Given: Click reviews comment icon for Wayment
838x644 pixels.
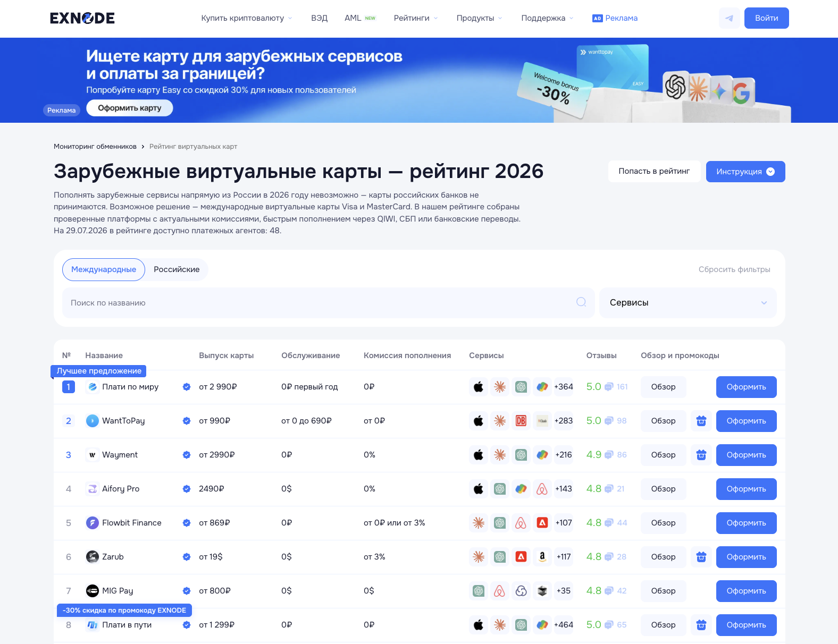Looking at the screenshot, I should pos(609,455).
